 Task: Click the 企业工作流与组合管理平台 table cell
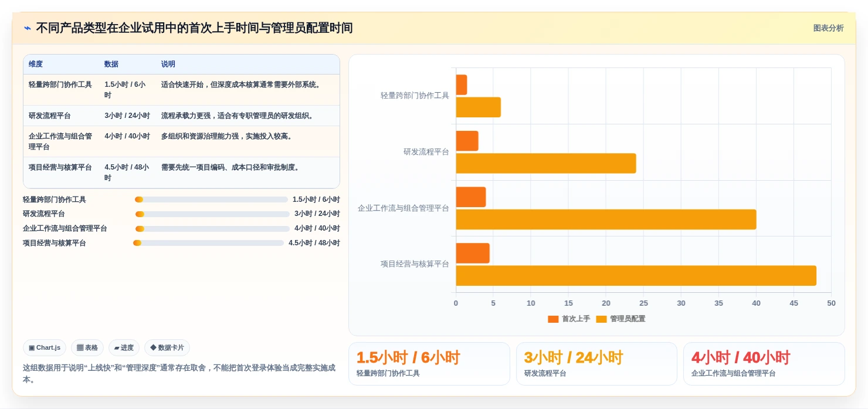pos(60,141)
